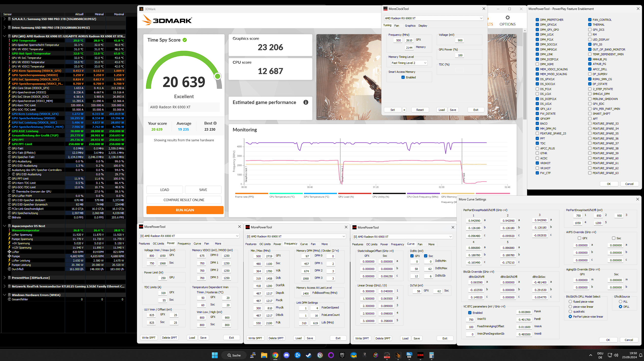Toggle FAN_CONTROL checkbox
Screen dimensions: 644x361
click(x=590, y=20)
